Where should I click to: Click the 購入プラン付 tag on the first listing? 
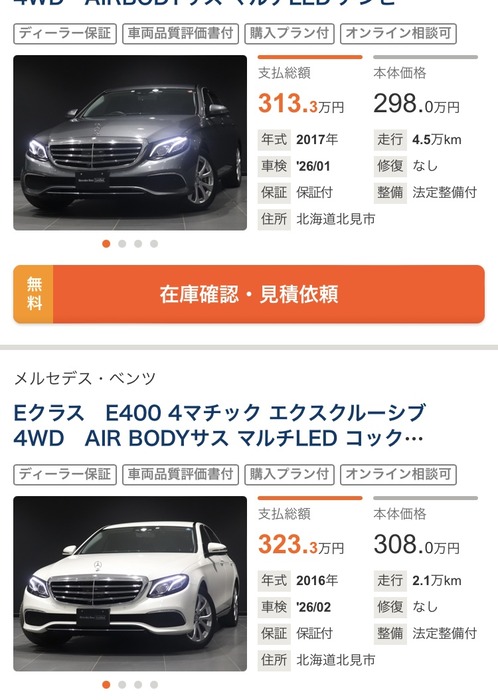[290, 34]
